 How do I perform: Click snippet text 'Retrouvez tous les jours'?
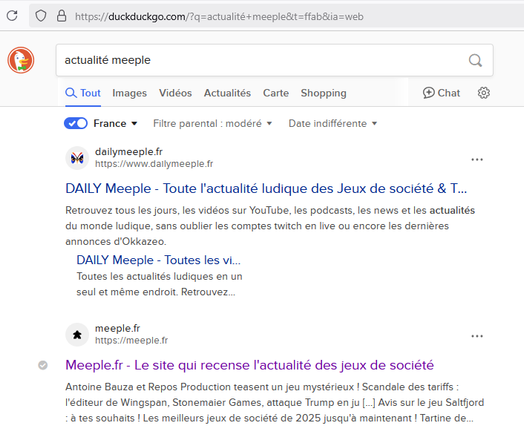point(123,210)
